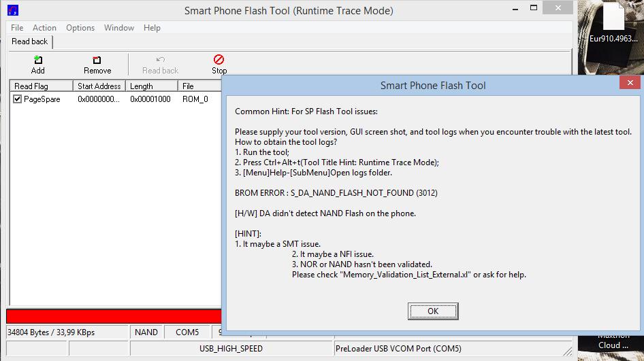
Task: Click the COM5 status bar entry
Action: pyautogui.click(x=187, y=332)
